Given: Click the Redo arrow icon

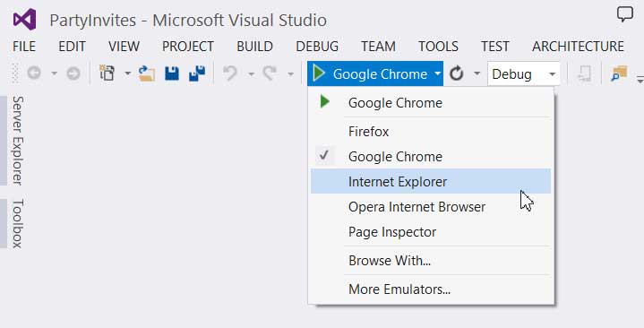Looking at the screenshot, I should pos(270,73).
